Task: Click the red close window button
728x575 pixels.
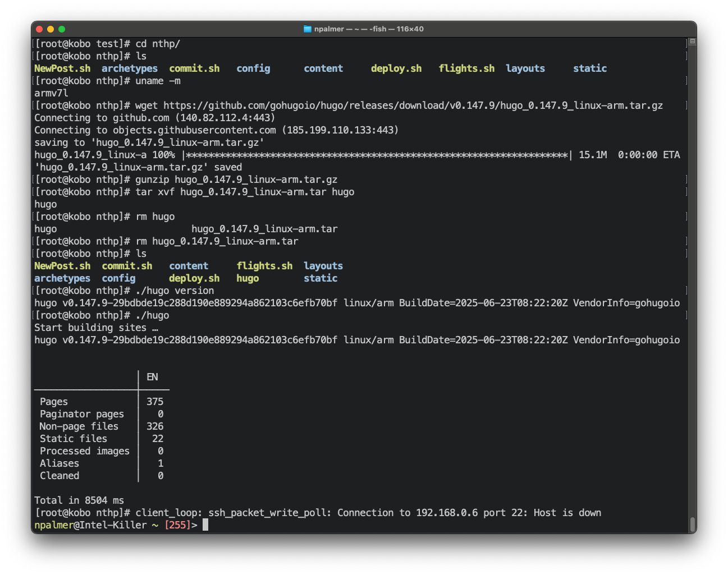Action: point(39,29)
